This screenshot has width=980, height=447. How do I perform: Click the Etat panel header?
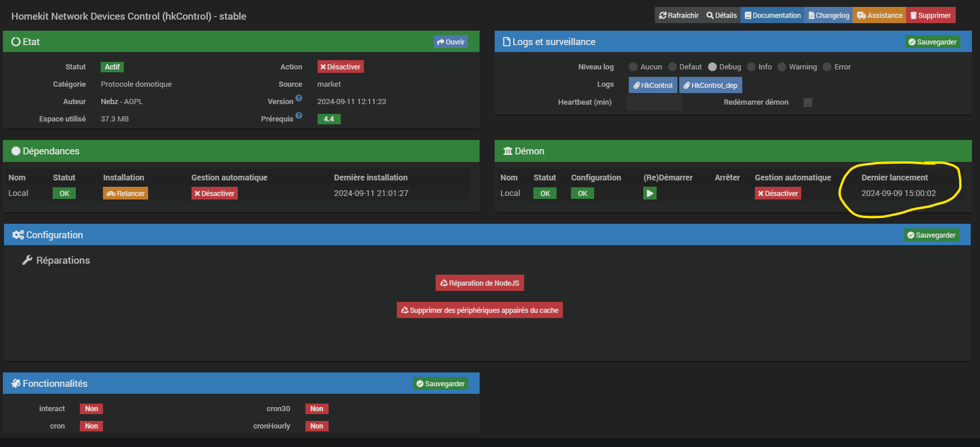pos(241,42)
